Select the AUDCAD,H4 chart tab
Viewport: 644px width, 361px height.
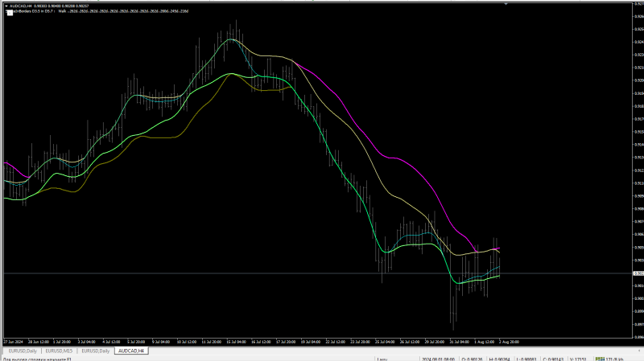tap(131, 351)
